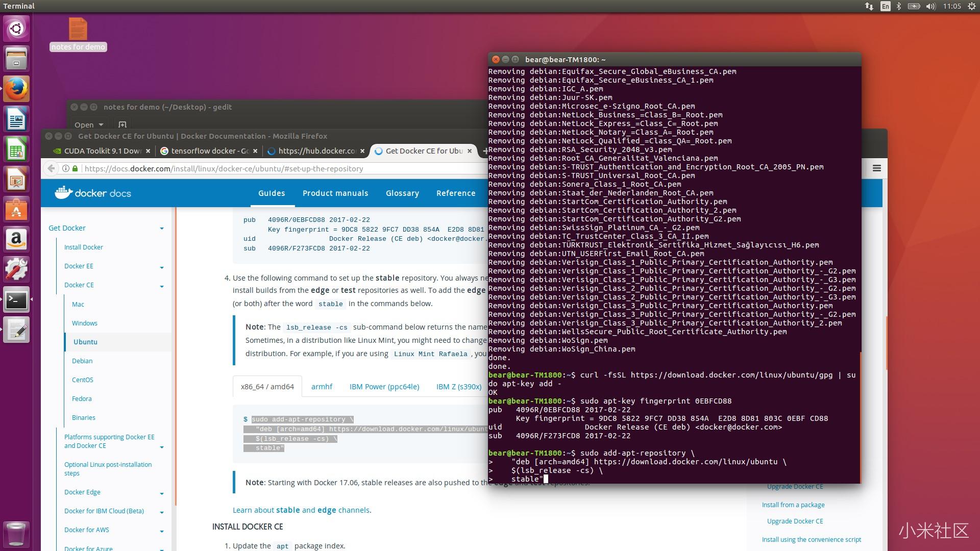980x551 pixels.
Task: Open keyboard language indicator 'En'
Action: pyautogui.click(x=885, y=6)
